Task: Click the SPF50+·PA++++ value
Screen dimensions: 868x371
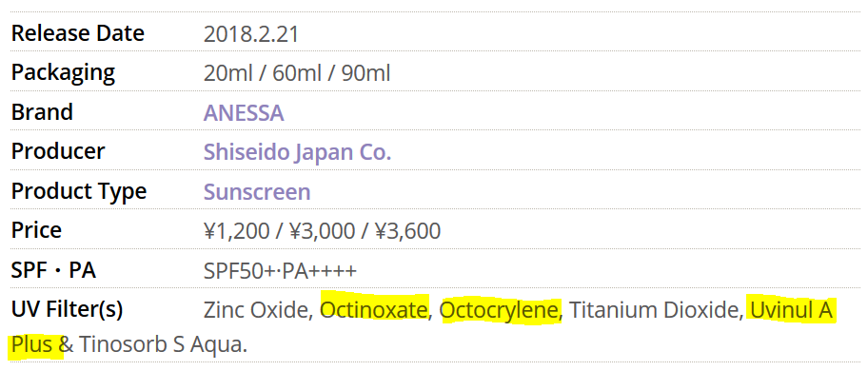Action: click(280, 271)
